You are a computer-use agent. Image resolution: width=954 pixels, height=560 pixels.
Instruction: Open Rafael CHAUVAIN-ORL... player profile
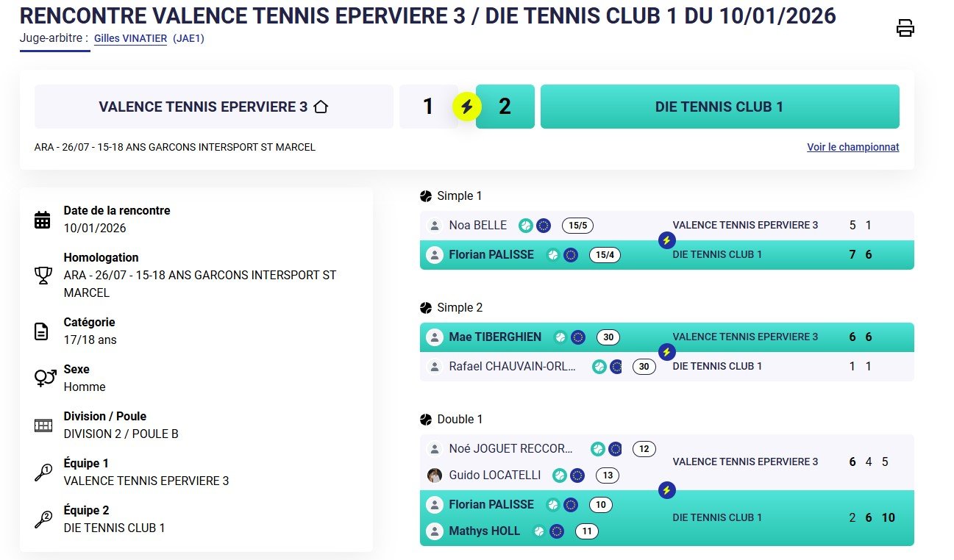513,367
